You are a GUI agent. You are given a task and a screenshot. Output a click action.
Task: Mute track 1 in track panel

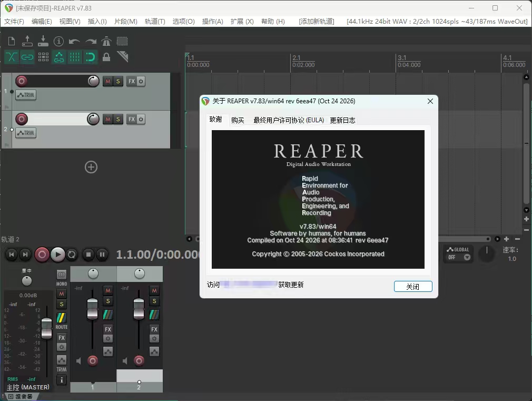click(108, 82)
